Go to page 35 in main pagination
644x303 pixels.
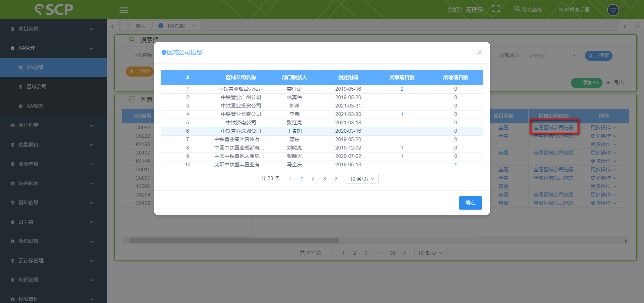click(x=392, y=253)
